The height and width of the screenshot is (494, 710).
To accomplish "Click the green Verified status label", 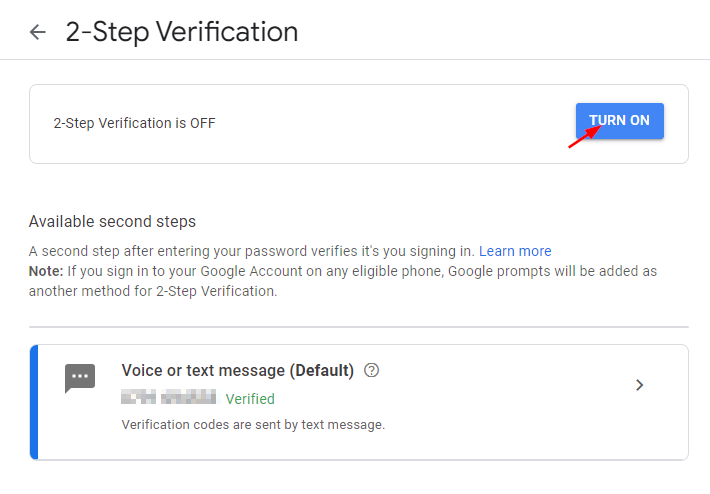I will (x=250, y=399).
